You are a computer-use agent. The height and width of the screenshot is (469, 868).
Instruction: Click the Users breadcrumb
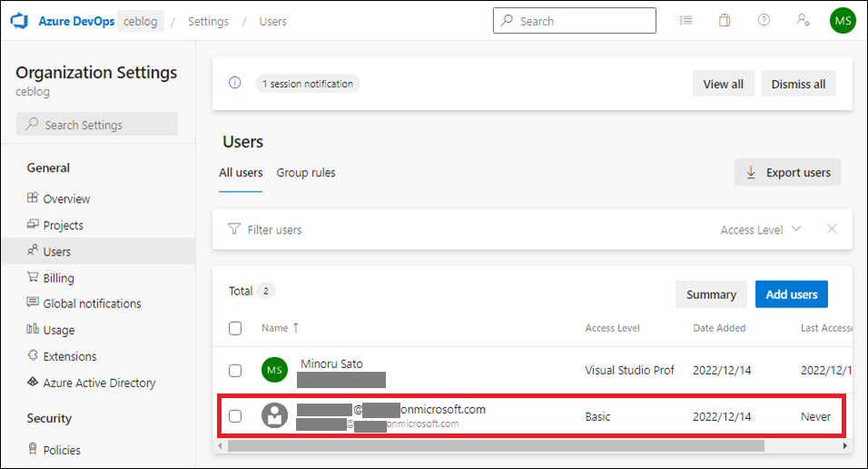273,21
